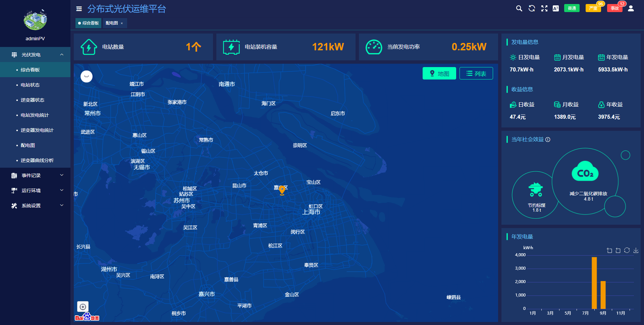644x325 pixels.
Task: Open 逆变器状态 in the sidebar
Action: coord(33,100)
